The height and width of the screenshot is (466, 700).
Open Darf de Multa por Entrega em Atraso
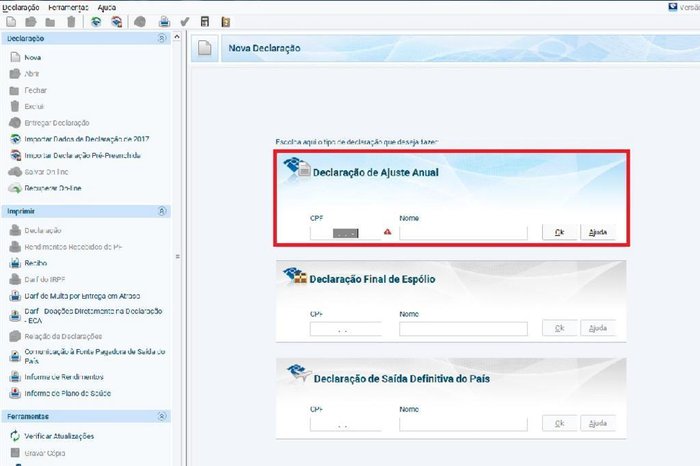point(82,296)
